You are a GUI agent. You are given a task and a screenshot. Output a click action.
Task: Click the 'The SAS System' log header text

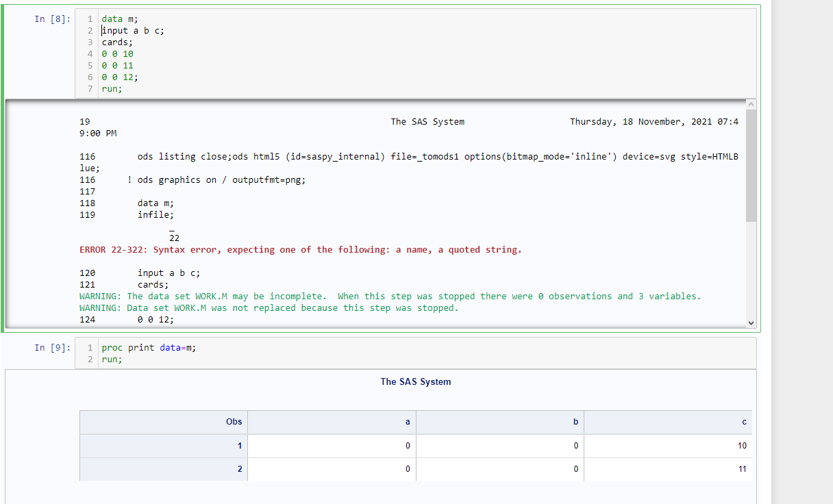[427, 121]
